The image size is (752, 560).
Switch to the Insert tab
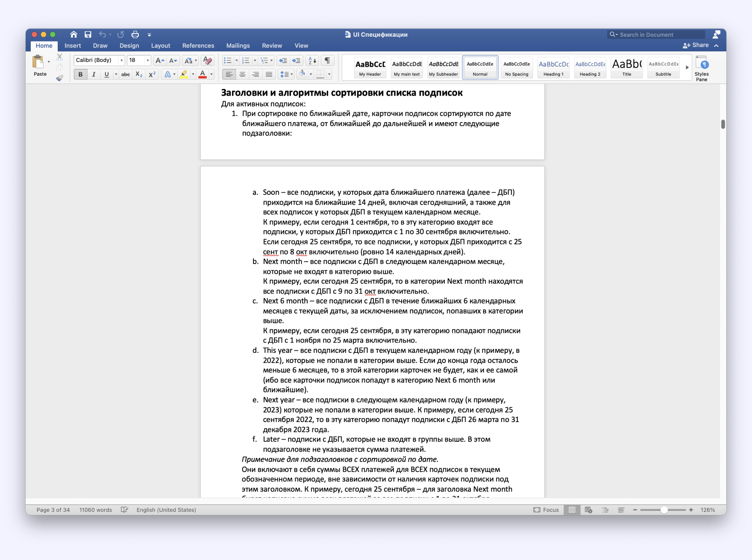click(x=73, y=46)
